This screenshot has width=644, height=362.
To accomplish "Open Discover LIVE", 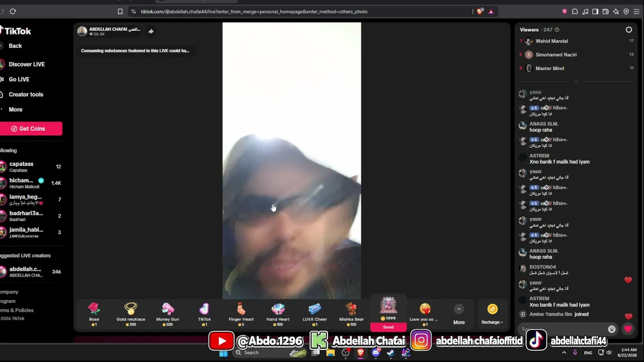I will coord(27,64).
